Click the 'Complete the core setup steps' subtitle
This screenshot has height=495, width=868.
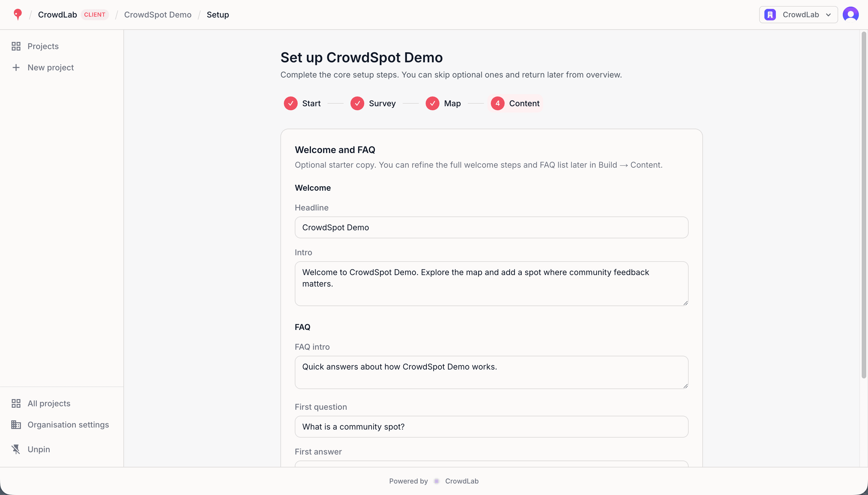(x=451, y=75)
